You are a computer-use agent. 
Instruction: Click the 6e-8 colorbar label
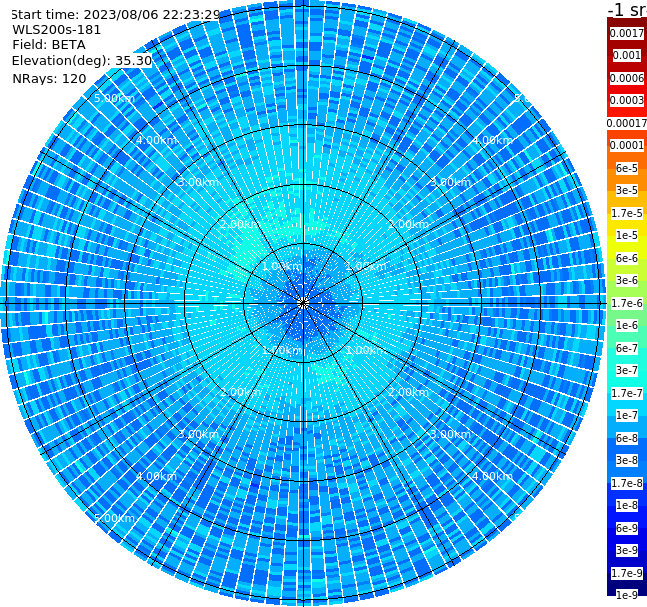(627, 438)
